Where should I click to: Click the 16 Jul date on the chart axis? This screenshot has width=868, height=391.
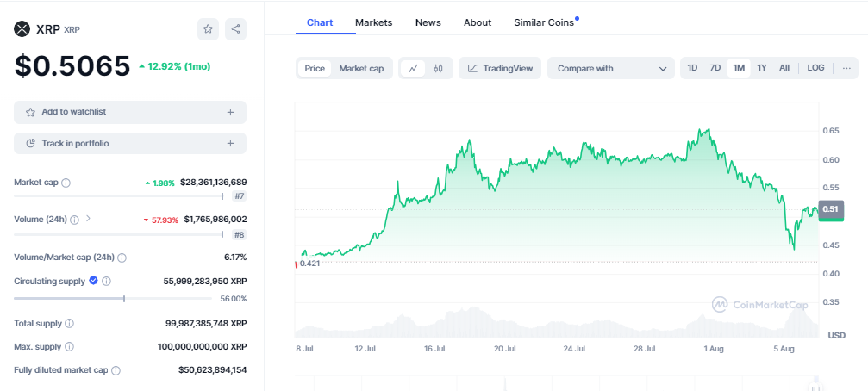(x=435, y=349)
